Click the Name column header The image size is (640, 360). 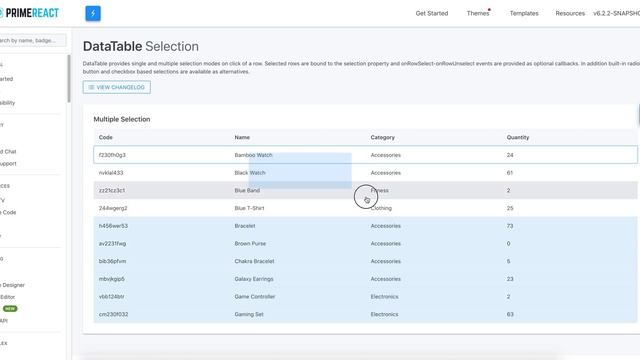tap(242, 137)
